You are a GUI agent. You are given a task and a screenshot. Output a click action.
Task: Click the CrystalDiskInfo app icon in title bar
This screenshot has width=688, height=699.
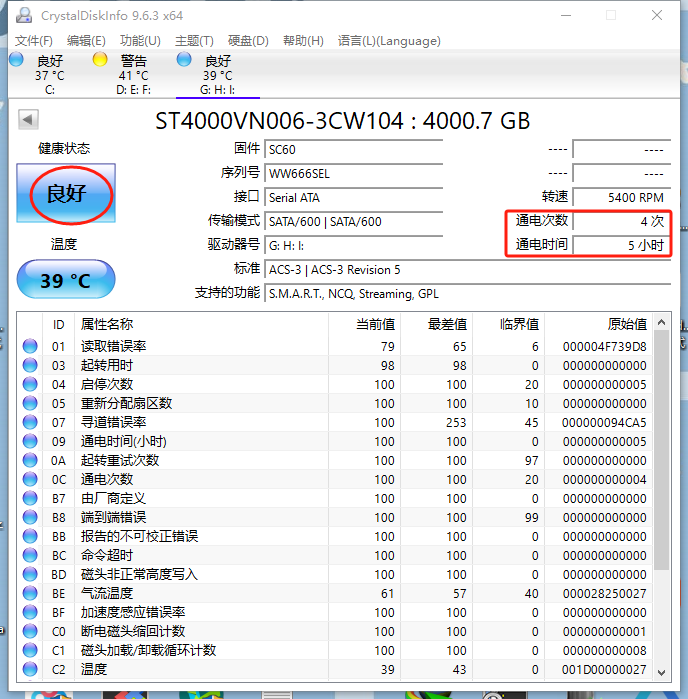tap(24, 16)
